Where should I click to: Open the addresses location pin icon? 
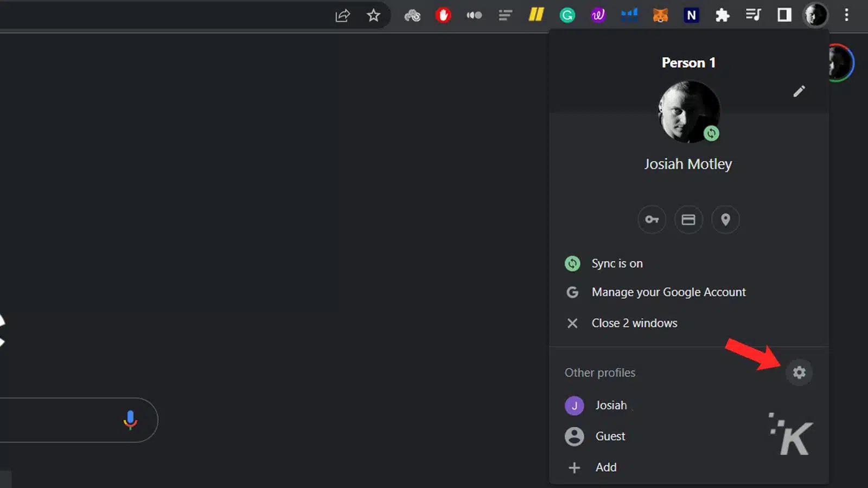725,220
